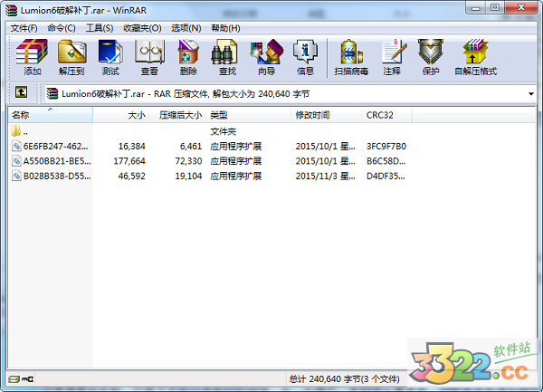Select file 6E6FB247-462...
Image resolution: width=543 pixels, height=392 pixels.
tap(55, 146)
